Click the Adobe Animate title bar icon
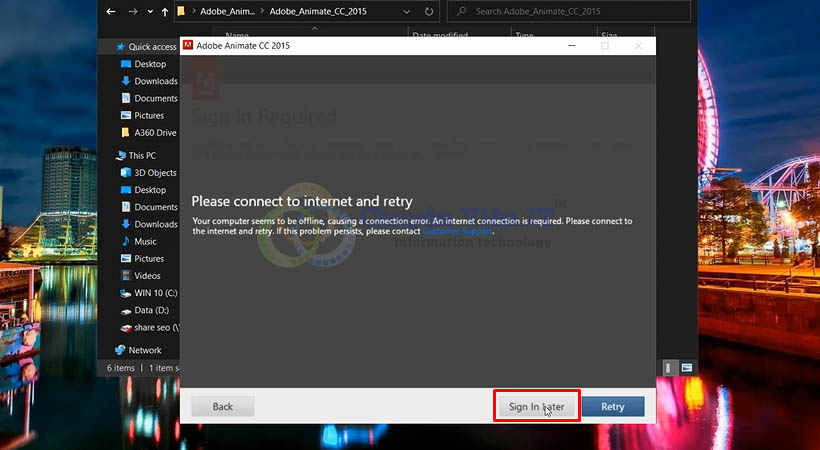 click(x=187, y=46)
